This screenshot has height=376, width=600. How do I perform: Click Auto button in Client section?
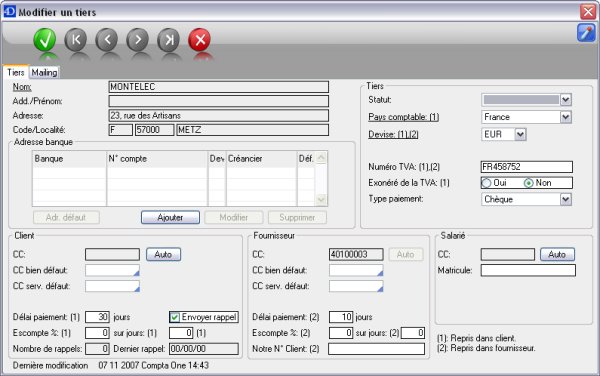click(x=163, y=254)
